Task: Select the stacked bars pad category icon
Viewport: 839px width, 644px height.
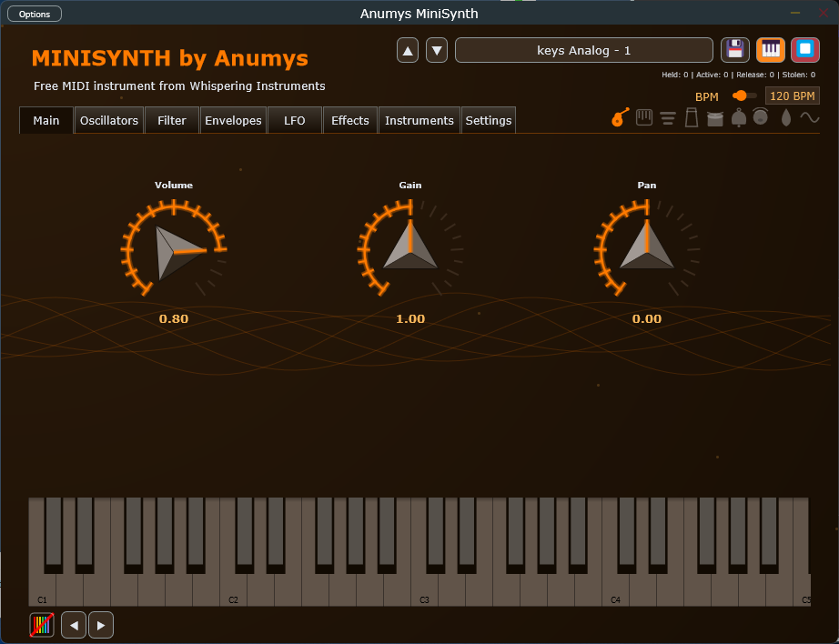Action: pos(667,117)
